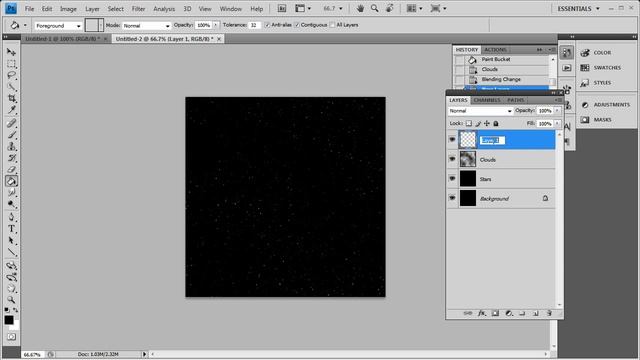Click the Create new layer icon

pyautogui.click(x=536, y=313)
